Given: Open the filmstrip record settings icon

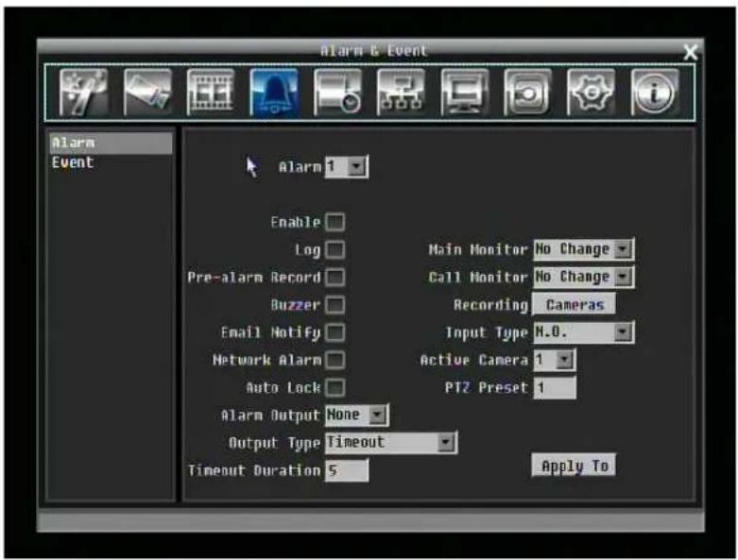Looking at the screenshot, I should [211, 93].
